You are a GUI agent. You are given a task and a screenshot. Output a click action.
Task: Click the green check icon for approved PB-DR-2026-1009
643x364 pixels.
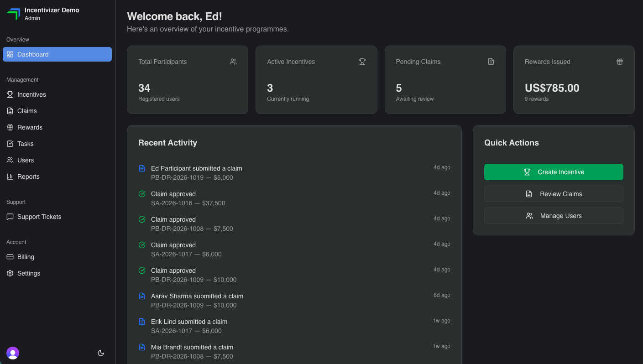click(x=142, y=270)
